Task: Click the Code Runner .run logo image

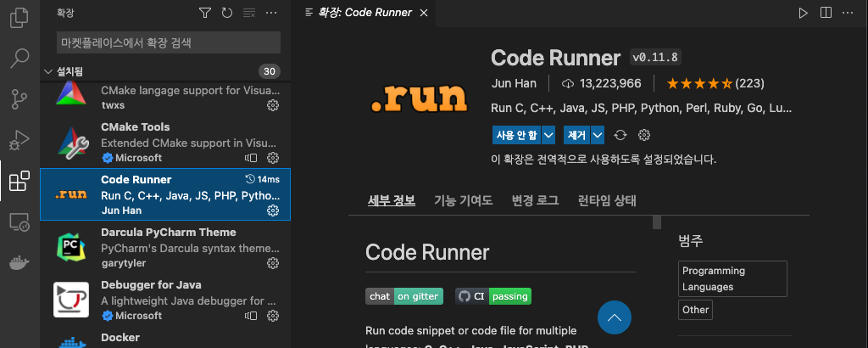Action: (x=419, y=100)
